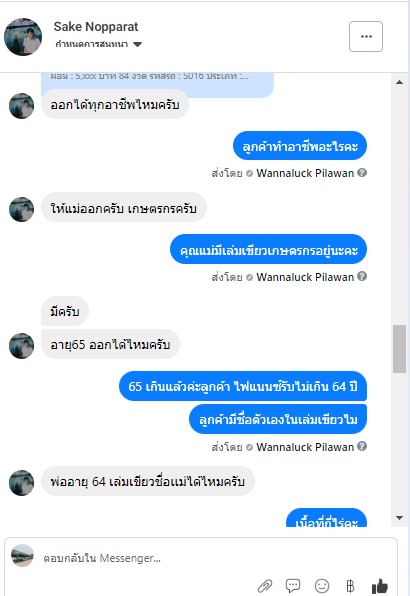The width and height of the screenshot is (410, 596).
Task: Click the paperclip attachment icon
Action: pos(265,585)
